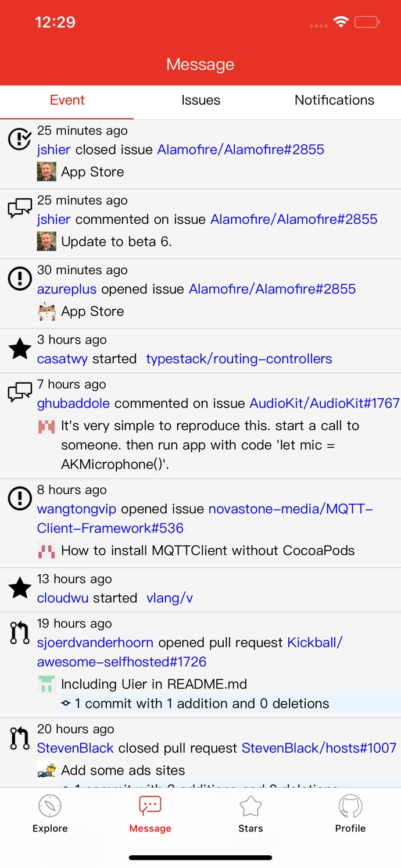Viewport: 401px width, 868px height.
Task: Tap the Message speech bubble icon
Action: click(150, 806)
